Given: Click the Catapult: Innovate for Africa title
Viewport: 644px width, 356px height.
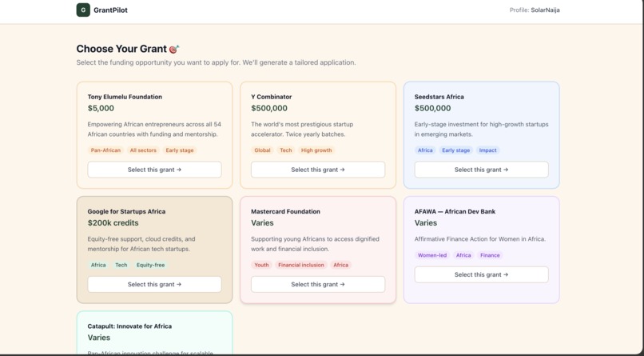Looking at the screenshot, I should click(129, 326).
